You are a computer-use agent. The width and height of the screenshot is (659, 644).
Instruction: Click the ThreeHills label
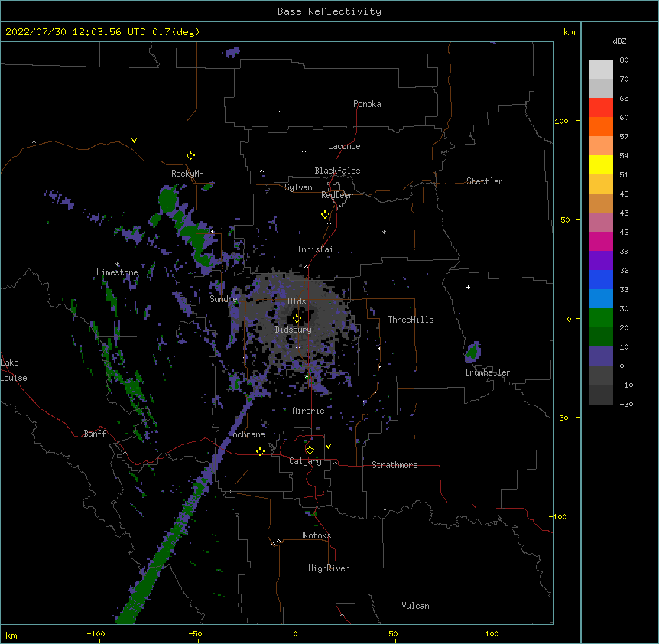[411, 320]
